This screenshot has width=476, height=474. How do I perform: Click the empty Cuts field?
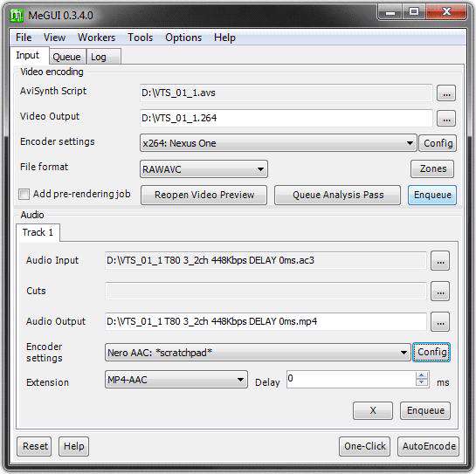tap(266, 292)
